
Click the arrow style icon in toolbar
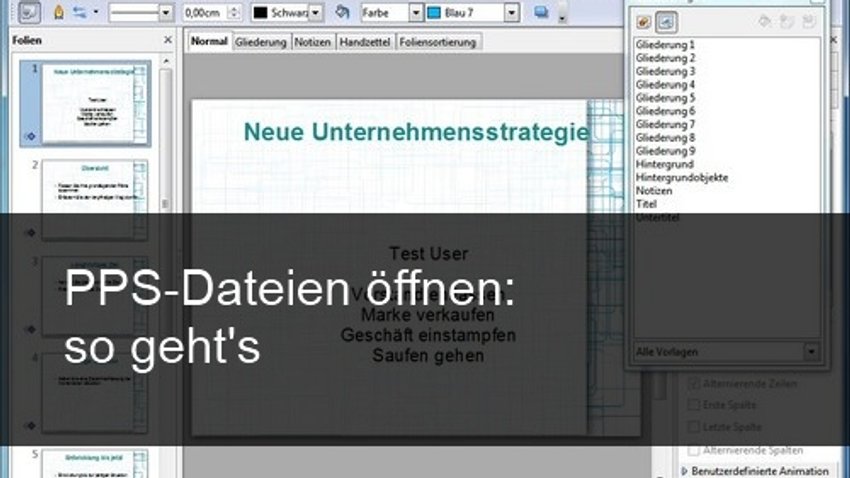point(80,12)
